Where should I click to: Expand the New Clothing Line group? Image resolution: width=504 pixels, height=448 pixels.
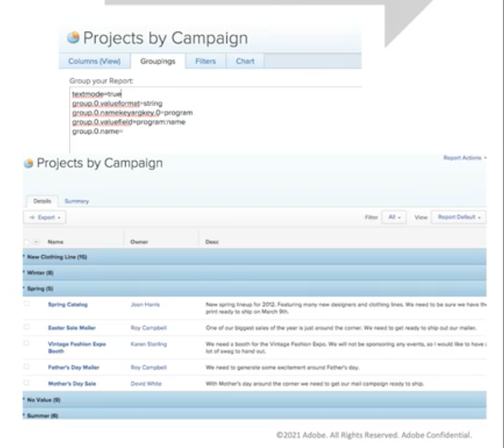tap(55, 257)
